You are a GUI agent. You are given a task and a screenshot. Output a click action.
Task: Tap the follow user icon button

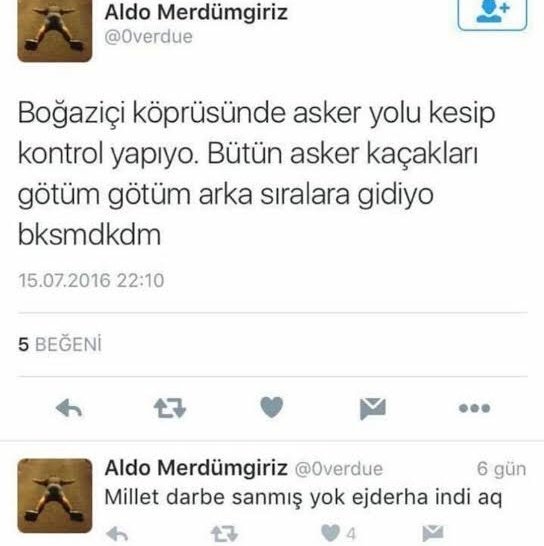[x=492, y=14]
